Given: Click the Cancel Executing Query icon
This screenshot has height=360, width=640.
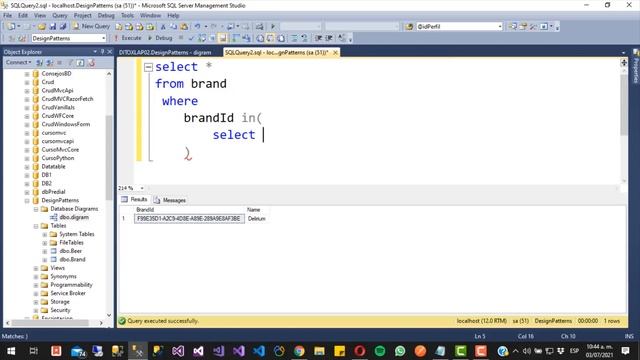Looking at the screenshot, I should click(181, 38).
